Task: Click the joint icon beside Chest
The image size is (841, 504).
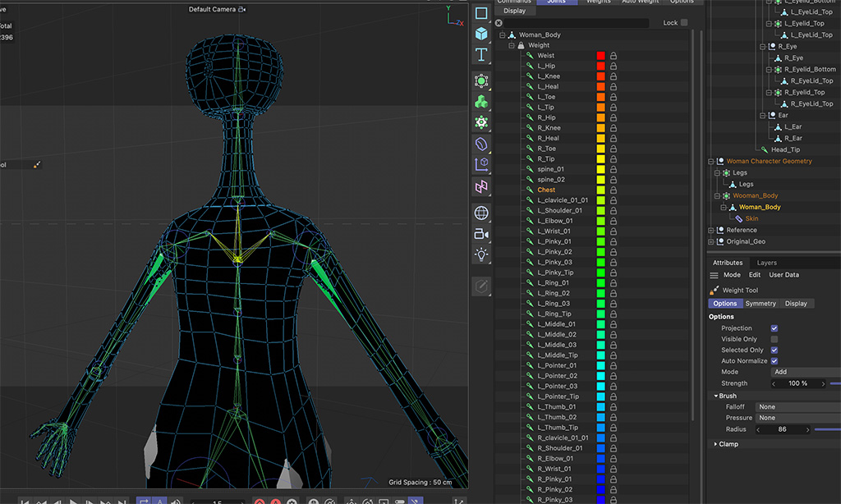Action: pyautogui.click(x=530, y=190)
